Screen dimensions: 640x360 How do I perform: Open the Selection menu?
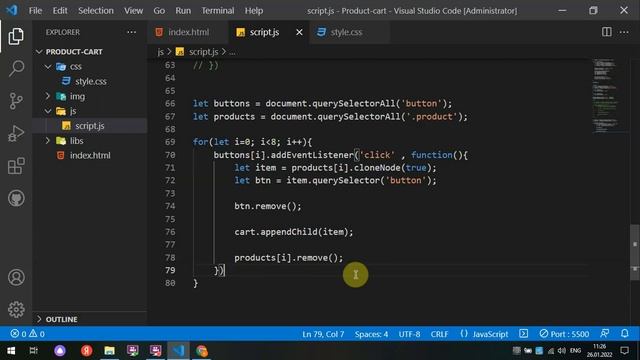[96, 11]
